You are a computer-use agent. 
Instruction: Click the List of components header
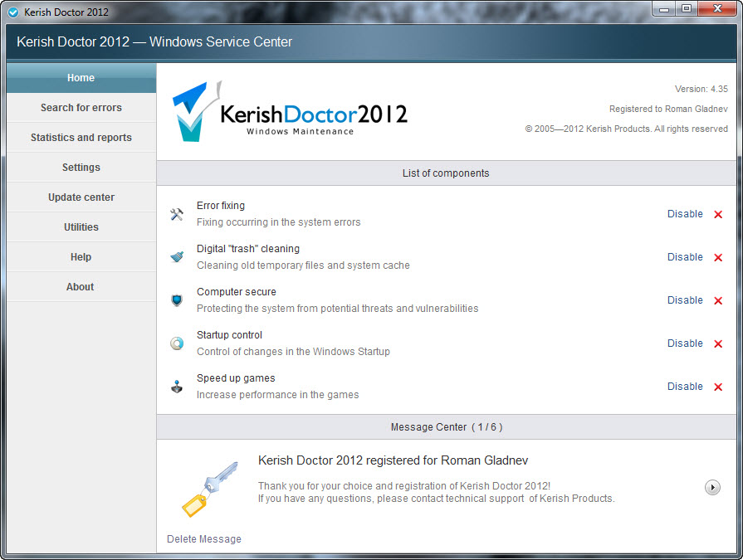coord(446,173)
